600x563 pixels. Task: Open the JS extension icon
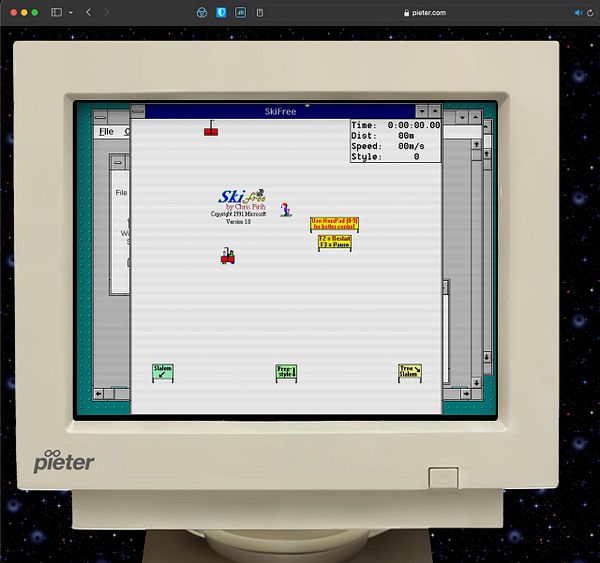point(240,13)
